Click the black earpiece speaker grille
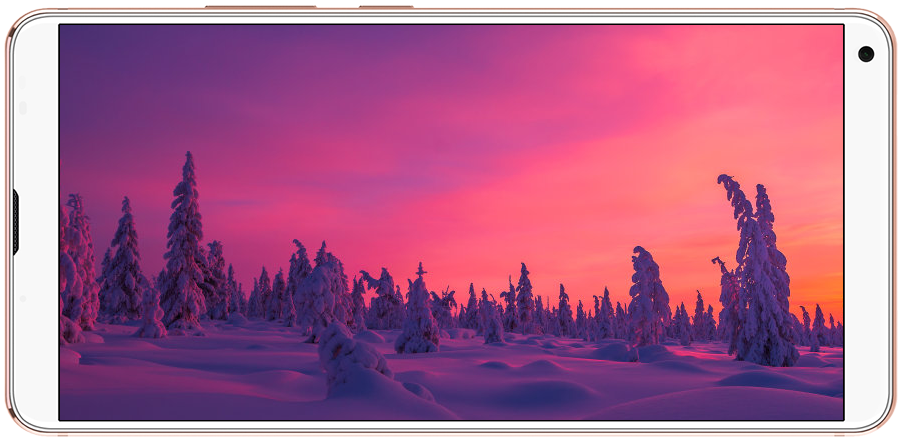The image size is (902, 439). (16, 222)
